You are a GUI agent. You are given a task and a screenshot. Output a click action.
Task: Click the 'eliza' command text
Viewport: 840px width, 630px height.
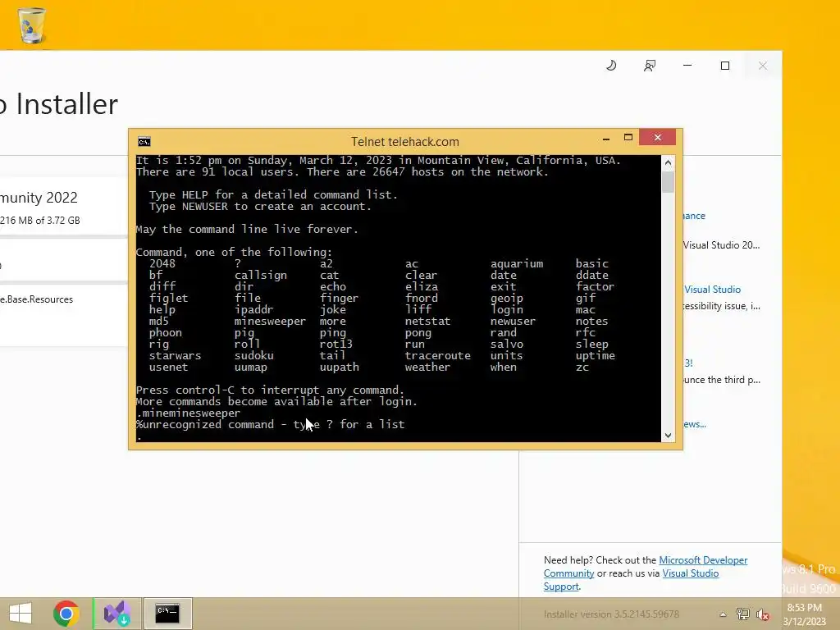coord(422,286)
